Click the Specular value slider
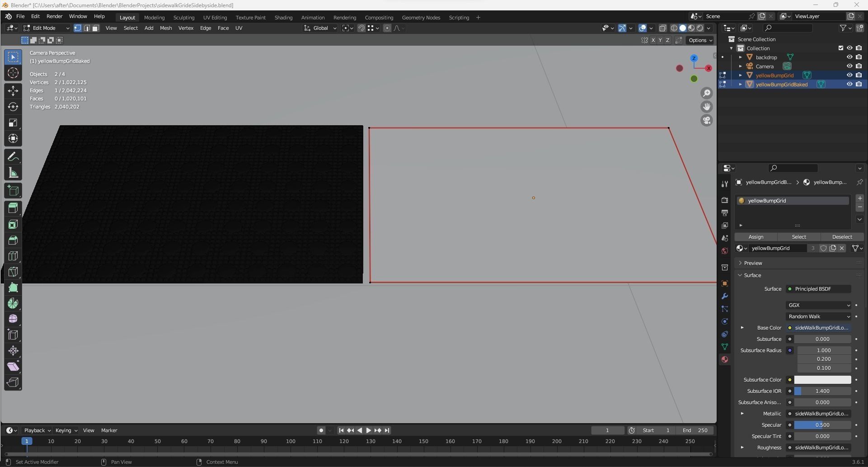Viewport: 868px width, 467px height. pos(823,425)
